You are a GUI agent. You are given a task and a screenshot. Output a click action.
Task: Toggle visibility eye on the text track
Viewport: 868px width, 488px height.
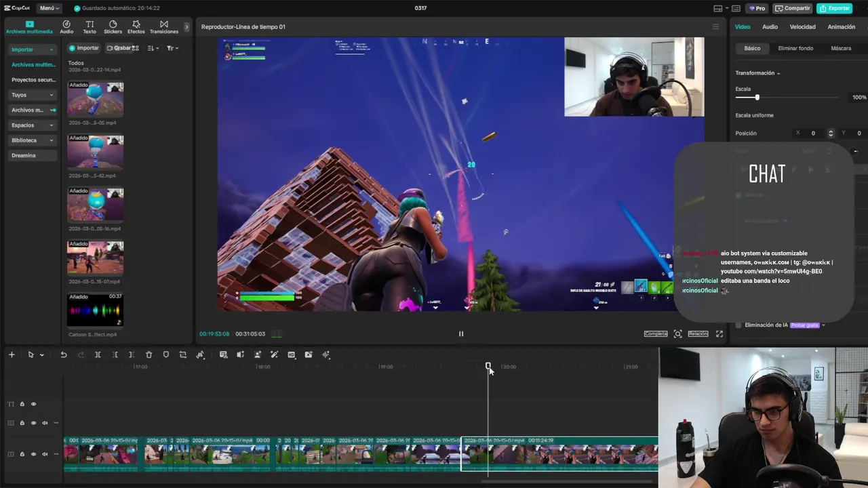tap(33, 404)
